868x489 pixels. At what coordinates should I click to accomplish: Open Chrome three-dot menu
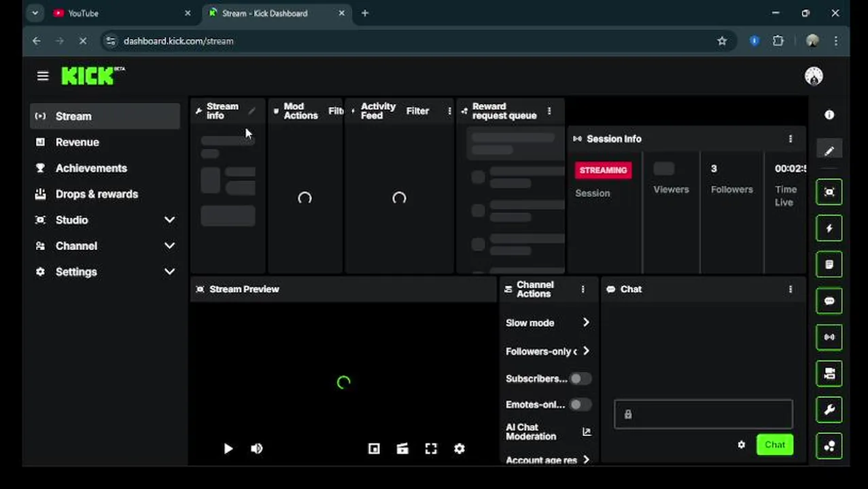click(835, 41)
